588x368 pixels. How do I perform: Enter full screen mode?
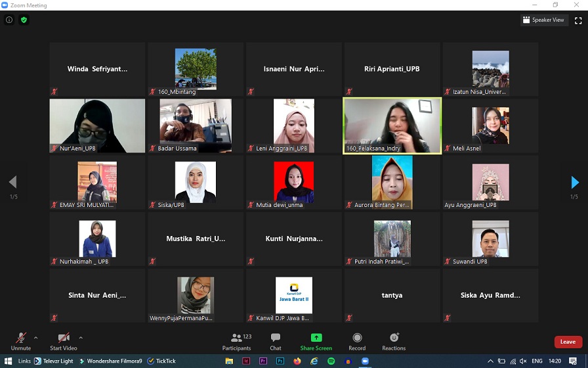pos(578,20)
